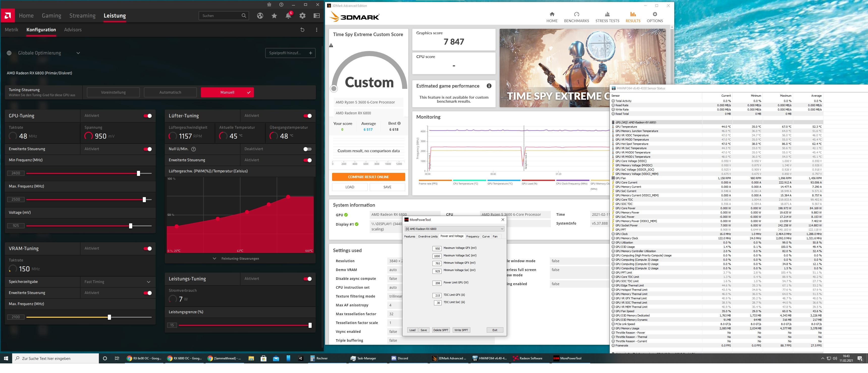Click the Max. Frequenz 2500 value box
This screenshot has height=373, width=868.
click(x=16, y=199)
